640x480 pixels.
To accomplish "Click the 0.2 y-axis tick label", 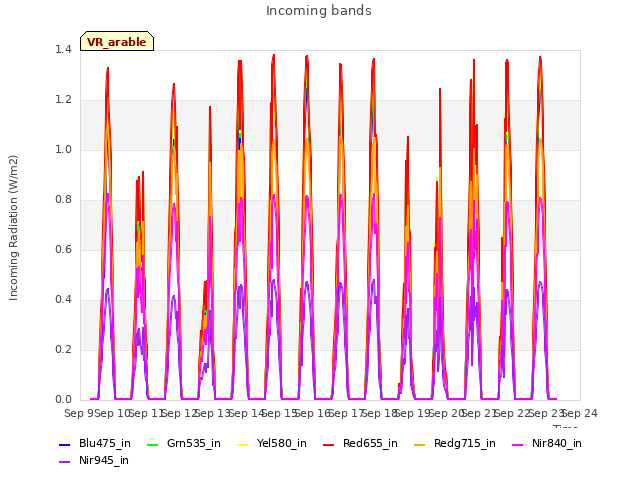I will coord(63,349).
